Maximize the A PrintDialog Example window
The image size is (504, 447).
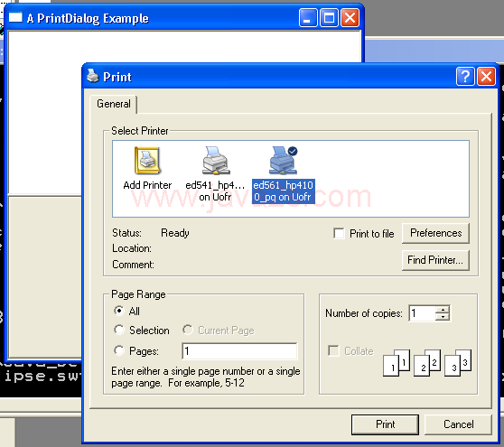click(x=329, y=17)
